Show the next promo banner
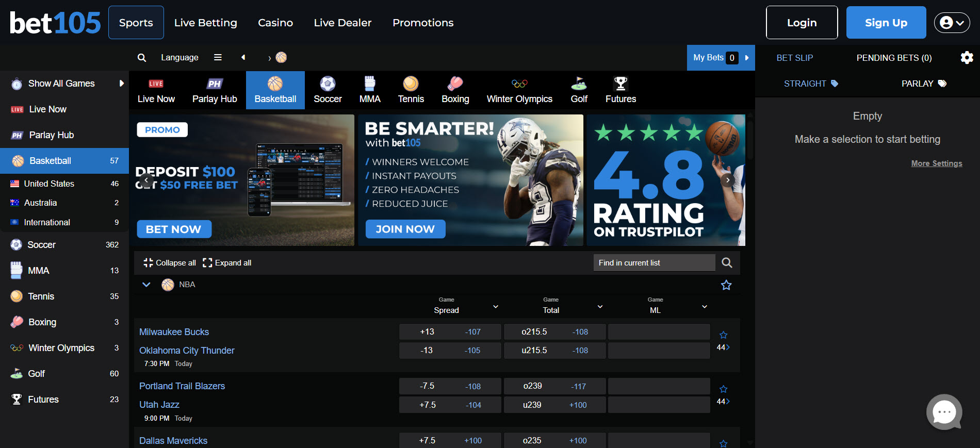Screen dimensions: 980x448 coord(728,180)
